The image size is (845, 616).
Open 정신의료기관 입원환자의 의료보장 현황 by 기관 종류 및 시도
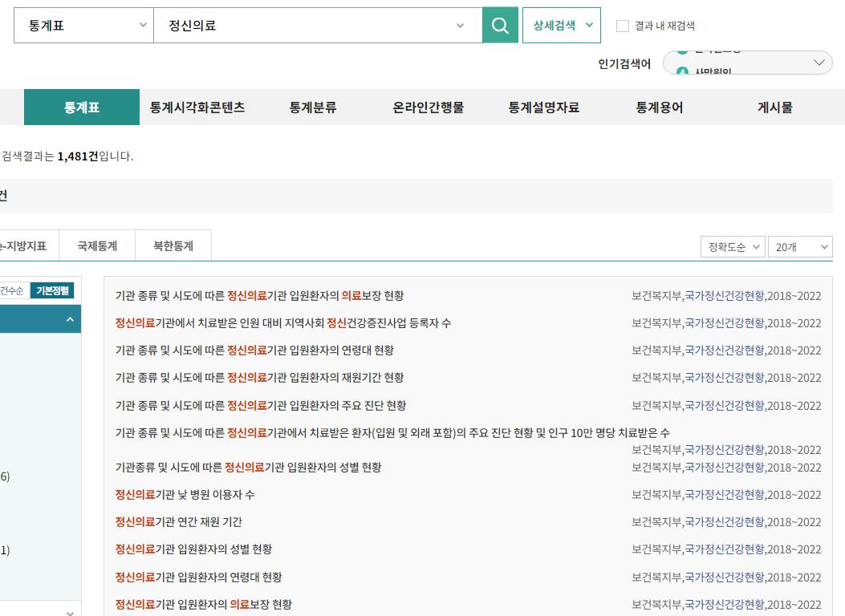259,296
